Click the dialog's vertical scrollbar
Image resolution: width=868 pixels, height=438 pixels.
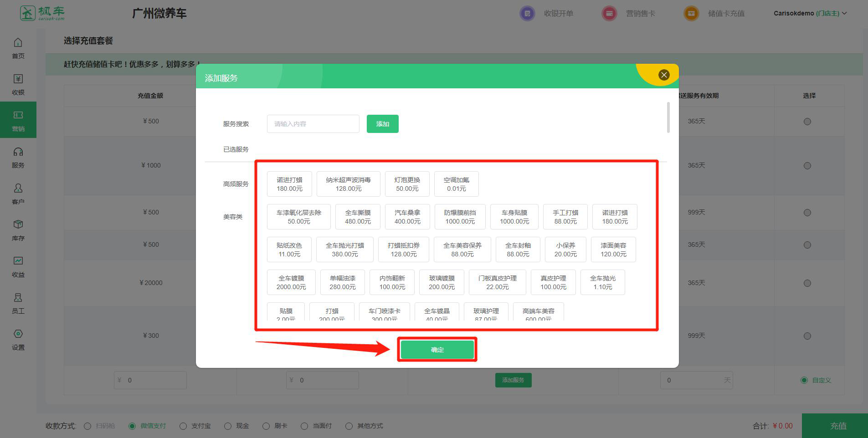[668, 117]
